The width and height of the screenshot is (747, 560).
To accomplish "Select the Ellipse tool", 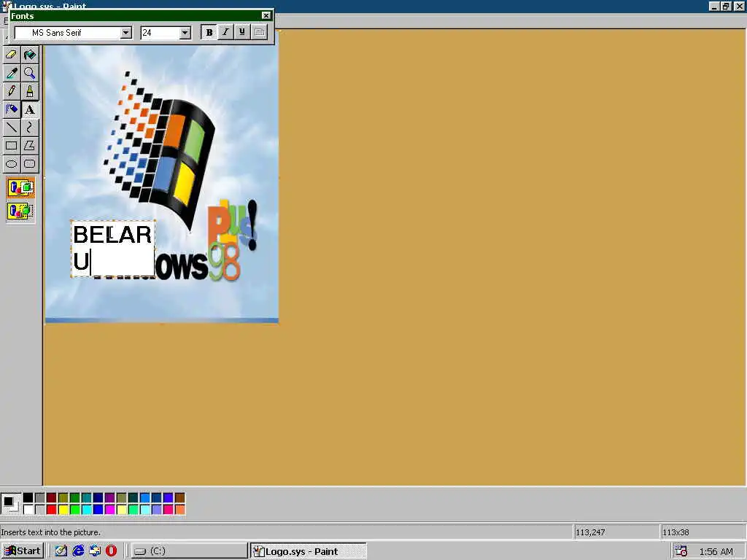I will tap(12, 164).
